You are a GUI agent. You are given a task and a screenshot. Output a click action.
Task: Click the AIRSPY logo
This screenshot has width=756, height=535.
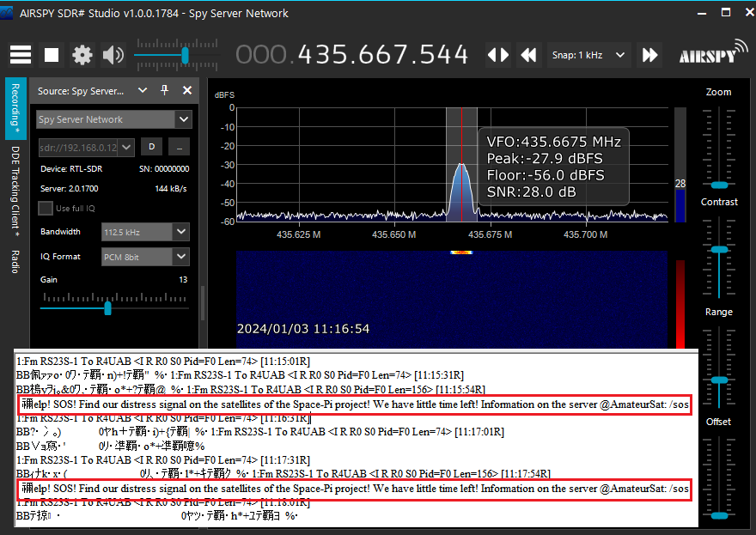coord(714,53)
